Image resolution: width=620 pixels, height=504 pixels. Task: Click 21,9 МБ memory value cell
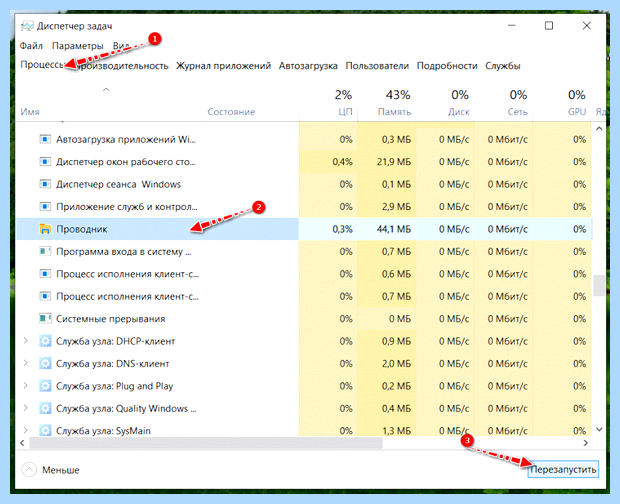coord(394,162)
